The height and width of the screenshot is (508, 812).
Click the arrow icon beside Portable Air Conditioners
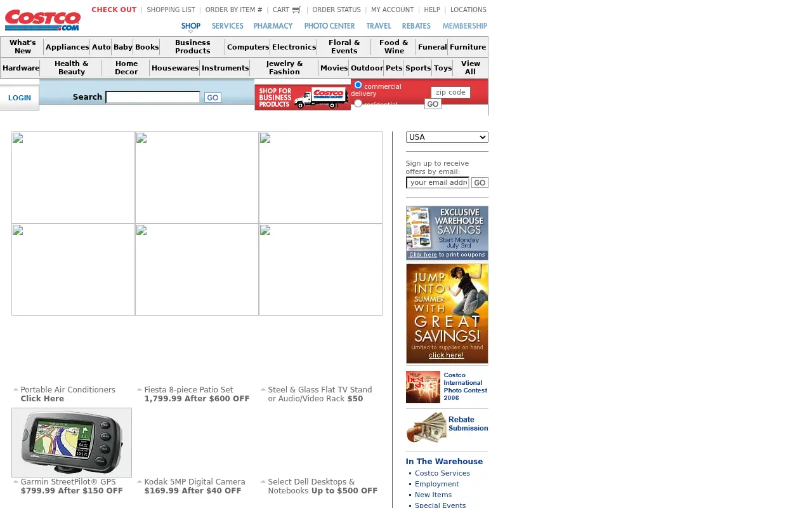(x=15, y=390)
